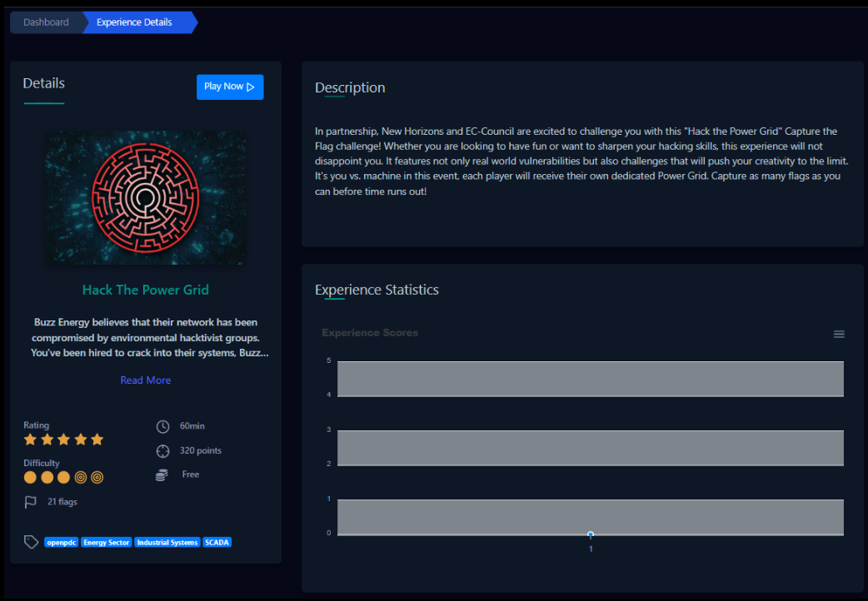Expand the full challenge description via Read More
This screenshot has width=868, height=601.
[145, 380]
